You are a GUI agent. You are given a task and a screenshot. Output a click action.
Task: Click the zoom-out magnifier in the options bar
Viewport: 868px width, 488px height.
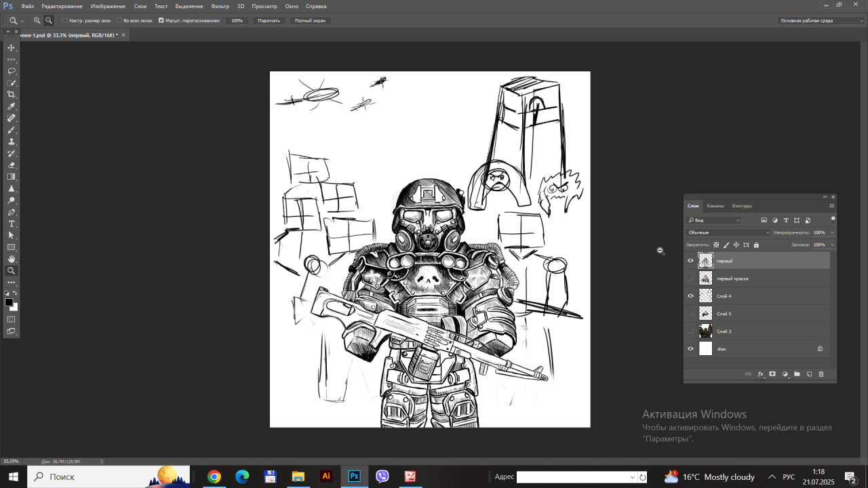tap(49, 20)
